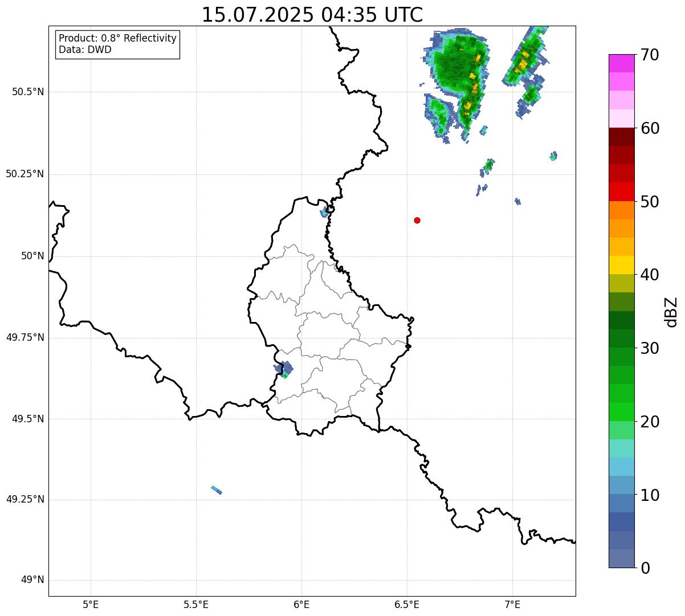This screenshot has height=616, width=685.
Task: Click the 30 dBZ colorbar tick label
Action: pos(649,348)
